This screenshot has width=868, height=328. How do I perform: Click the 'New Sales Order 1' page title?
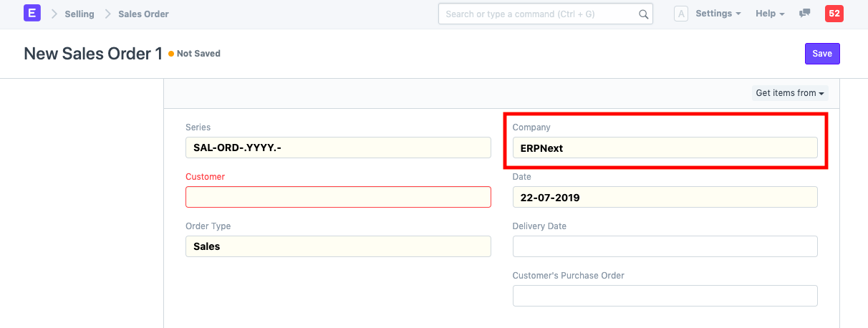[93, 54]
